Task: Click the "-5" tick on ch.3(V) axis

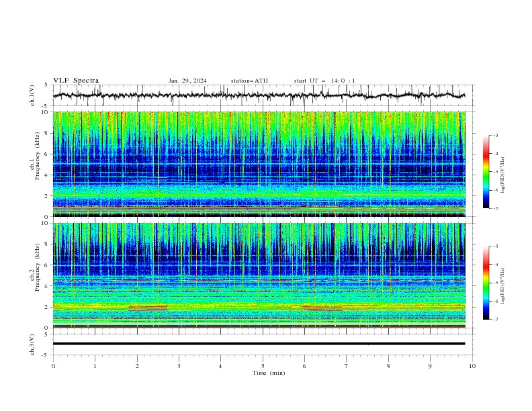Action: click(46, 355)
